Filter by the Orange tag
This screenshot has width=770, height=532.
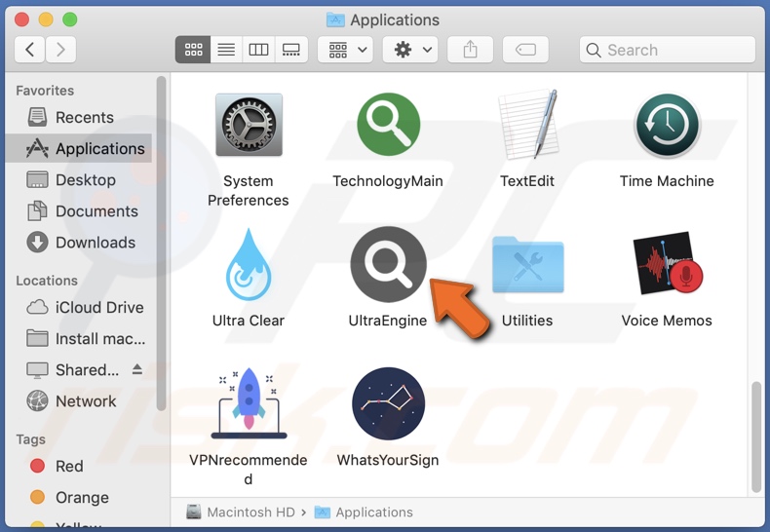[x=79, y=497]
